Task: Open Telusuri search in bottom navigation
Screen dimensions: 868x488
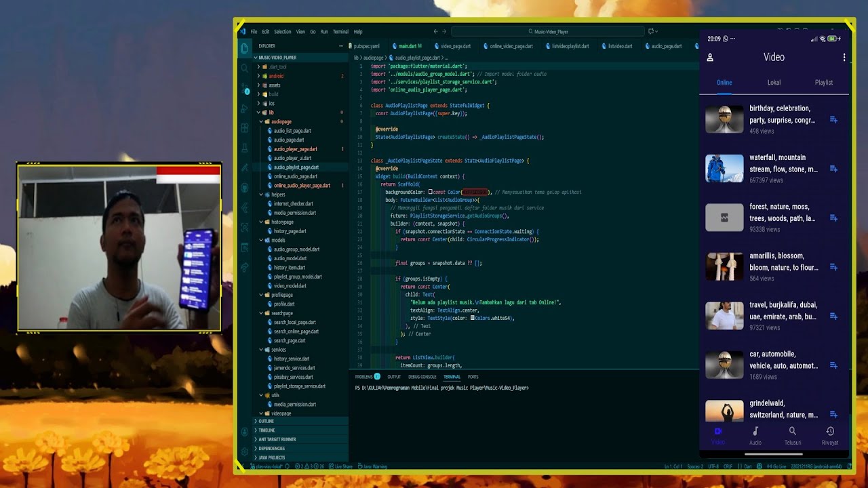Action: [793, 436]
